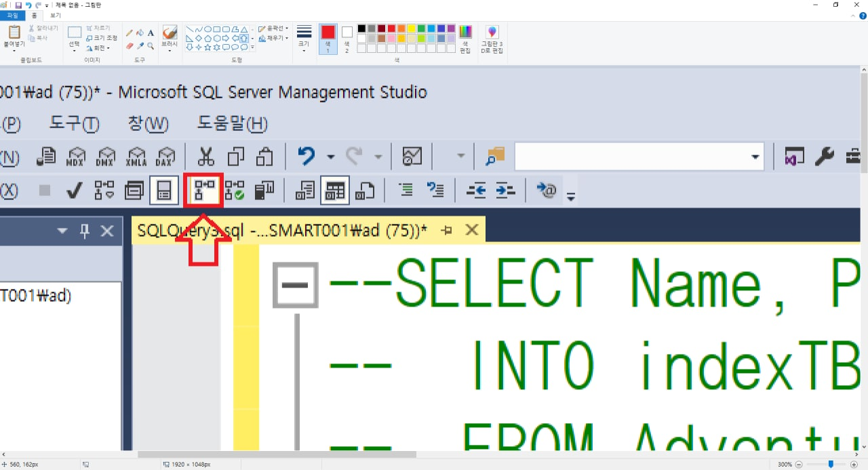Image resolution: width=868 pixels, height=470 pixels.
Task: Select the 색 1 foreground color button
Action: (x=328, y=39)
